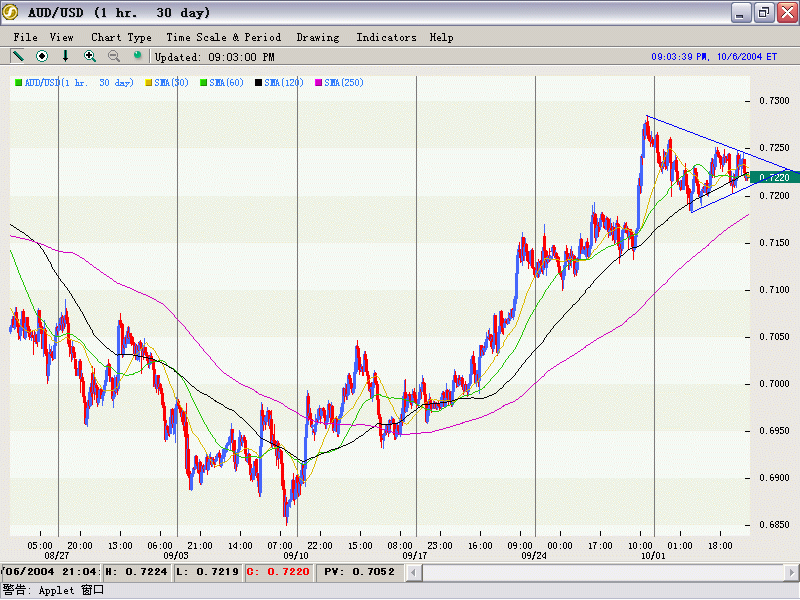Select the trend line drawing tool
The height and width of the screenshot is (600, 800).
pos(18,56)
